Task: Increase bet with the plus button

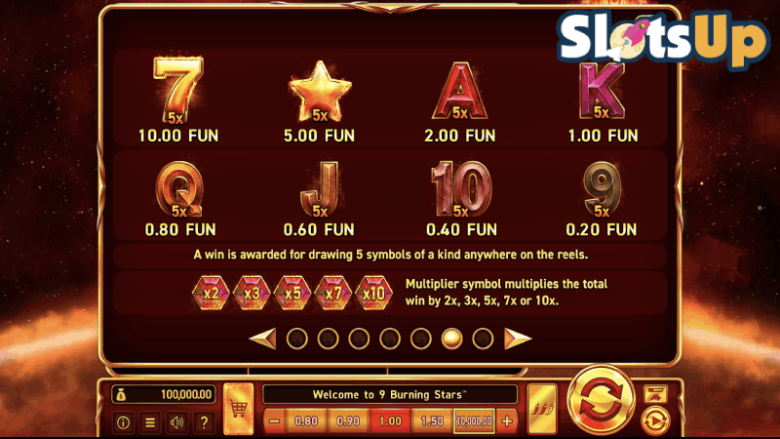Action: tap(507, 421)
